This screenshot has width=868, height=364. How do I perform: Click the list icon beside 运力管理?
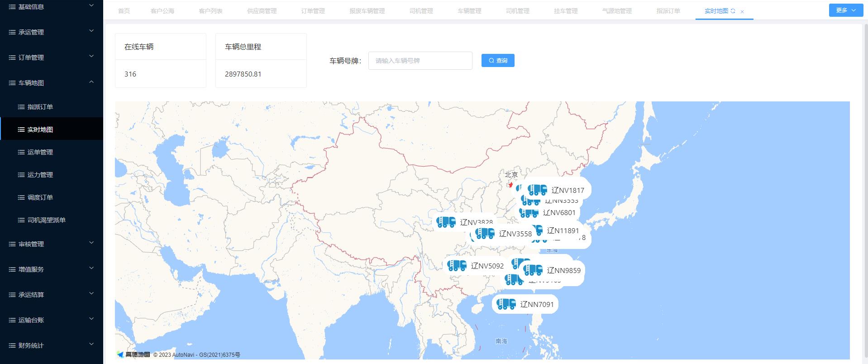21,175
